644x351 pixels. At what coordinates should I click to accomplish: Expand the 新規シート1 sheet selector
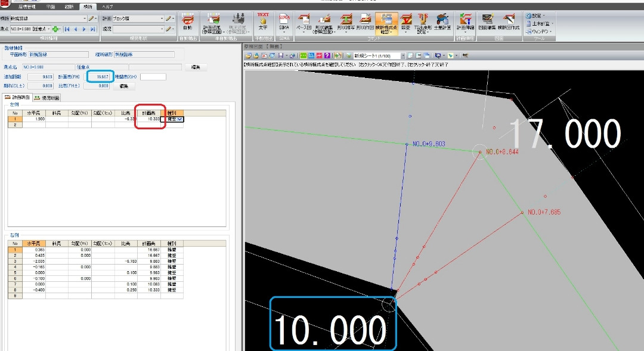(x=403, y=56)
